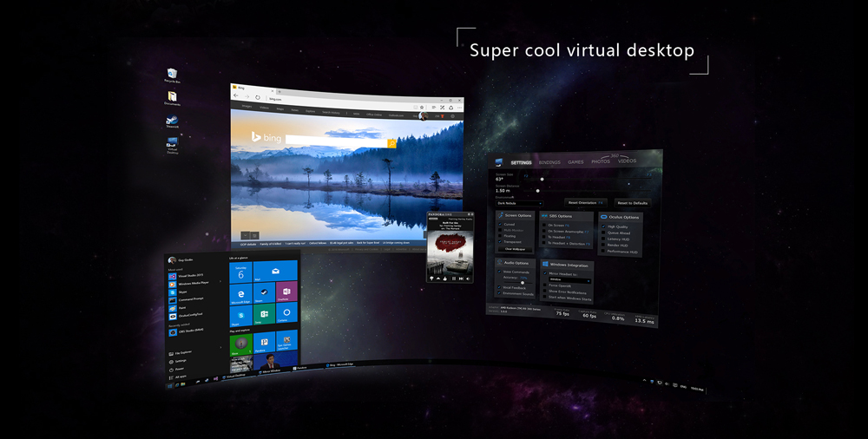The image size is (868, 439).
Task: Pause playback in Pandora player
Action: pyautogui.click(x=454, y=278)
